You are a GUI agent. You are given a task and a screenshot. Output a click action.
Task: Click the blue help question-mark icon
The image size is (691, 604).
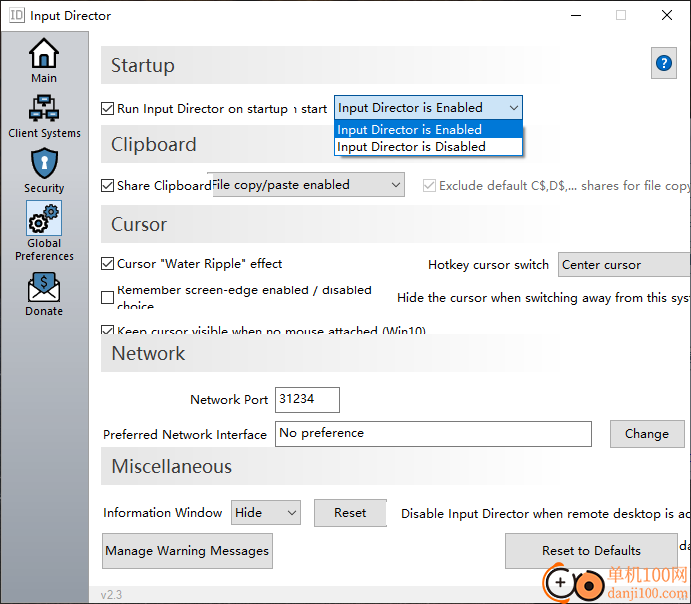[x=664, y=63]
